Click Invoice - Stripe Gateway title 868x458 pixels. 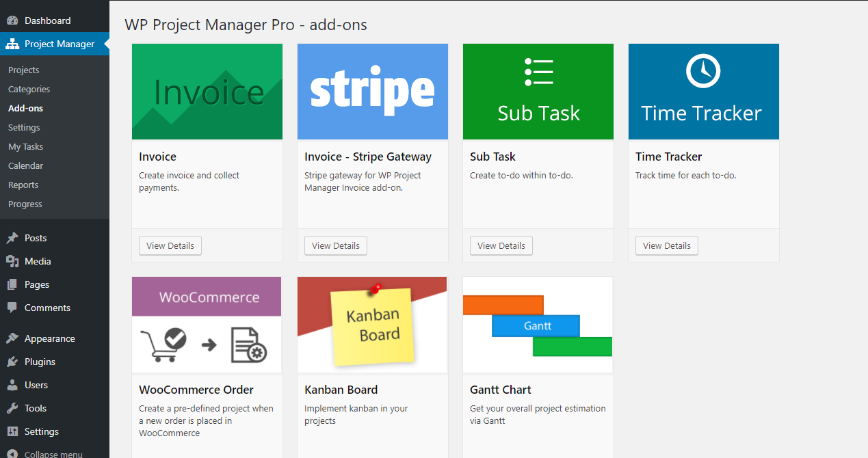(368, 157)
